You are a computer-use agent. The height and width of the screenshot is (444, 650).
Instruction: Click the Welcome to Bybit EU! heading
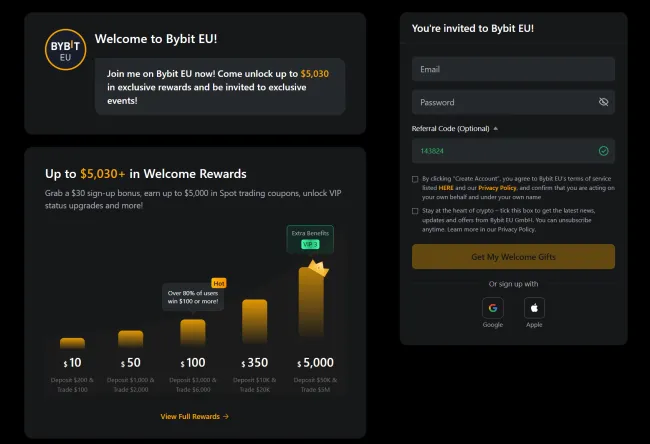coord(156,39)
